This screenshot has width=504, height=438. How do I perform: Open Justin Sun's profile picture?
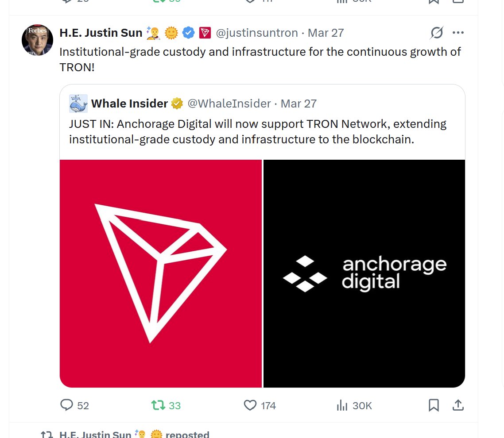[x=37, y=40]
